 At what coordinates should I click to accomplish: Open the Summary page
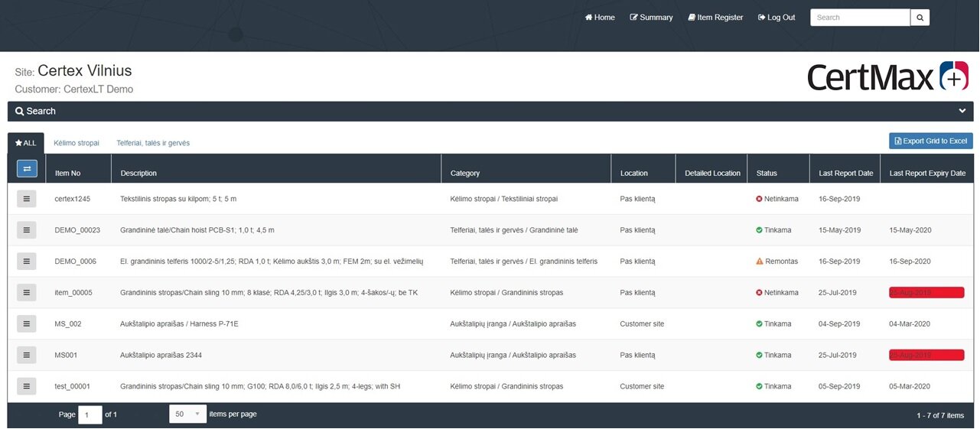[x=651, y=18]
